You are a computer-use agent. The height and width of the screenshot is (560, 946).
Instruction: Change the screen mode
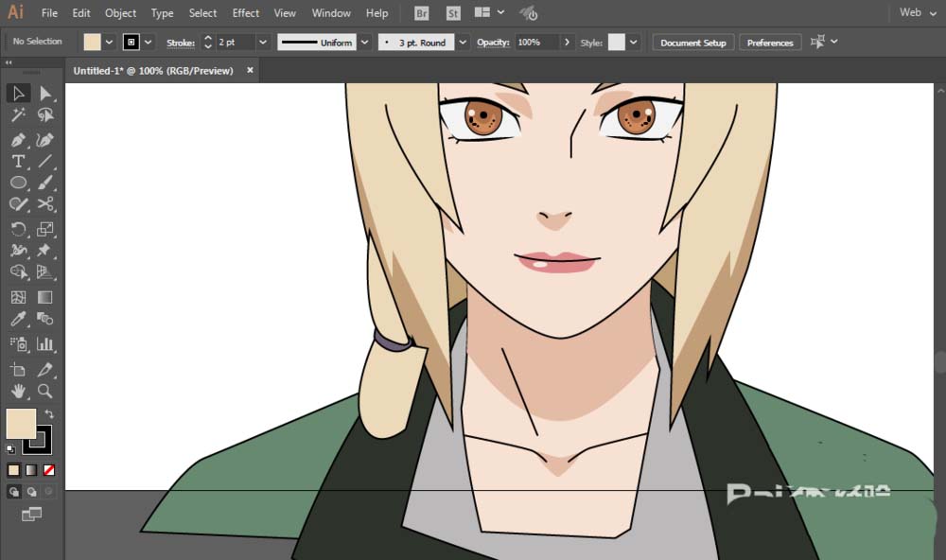pos(31,515)
